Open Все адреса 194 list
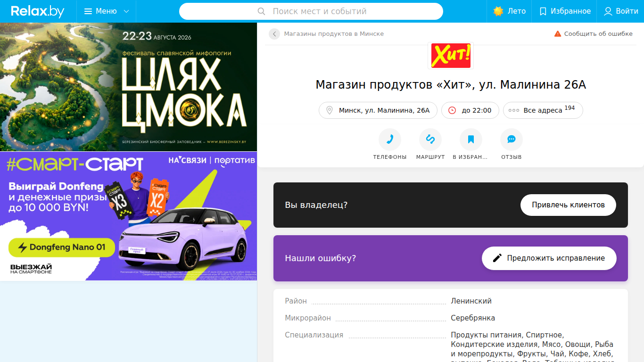644x362 pixels. (543, 110)
